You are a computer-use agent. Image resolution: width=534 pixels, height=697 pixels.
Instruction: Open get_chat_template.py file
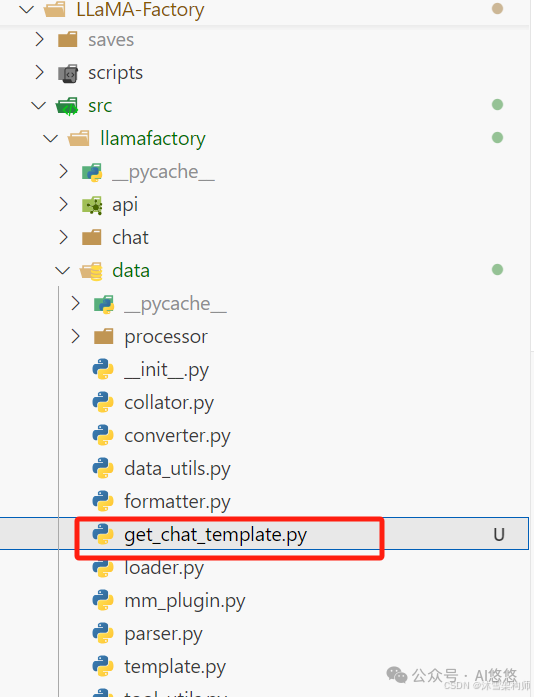216,535
